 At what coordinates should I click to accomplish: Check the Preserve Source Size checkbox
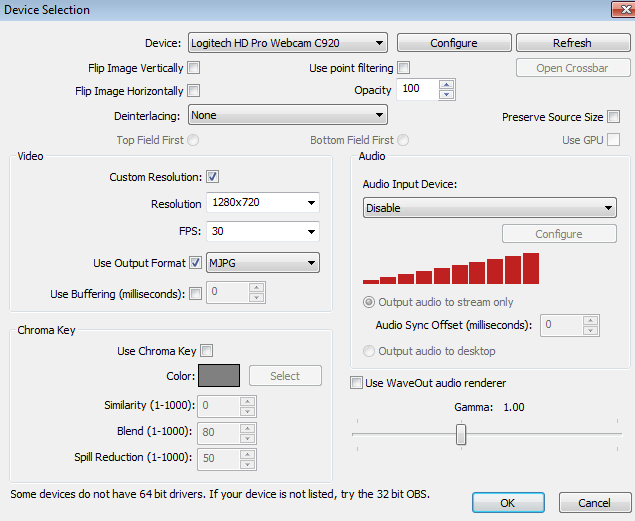pyautogui.click(x=614, y=117)
